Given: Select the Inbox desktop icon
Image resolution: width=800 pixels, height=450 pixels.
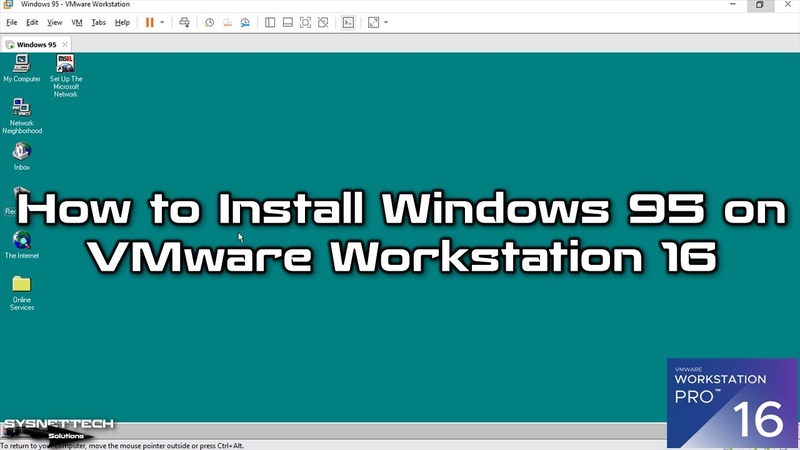Looking at the screenshot, I should (x=21, y=156).
